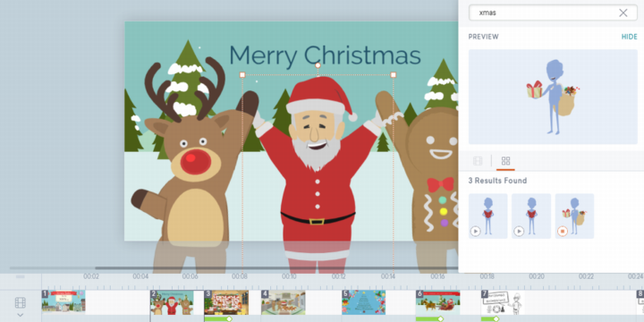This screenshot has width=644, height=322.
Task: Click the top-left selection handle of Santa
Action: coord(242,75)
